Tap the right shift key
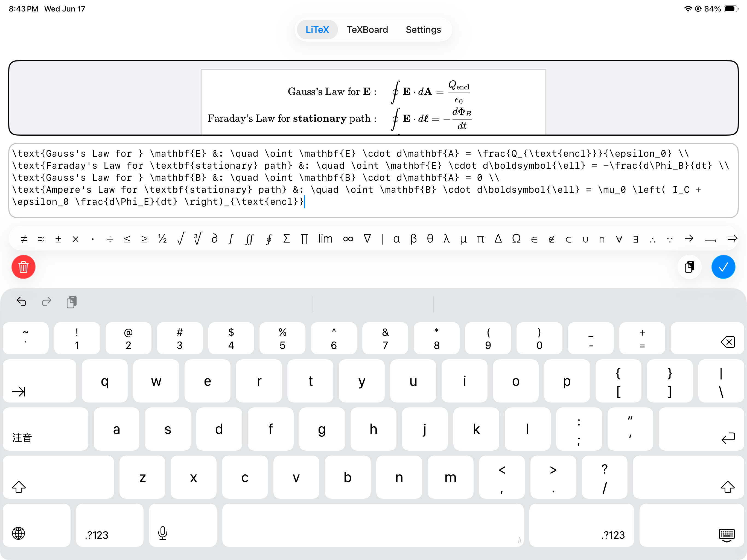 [688, 477]
